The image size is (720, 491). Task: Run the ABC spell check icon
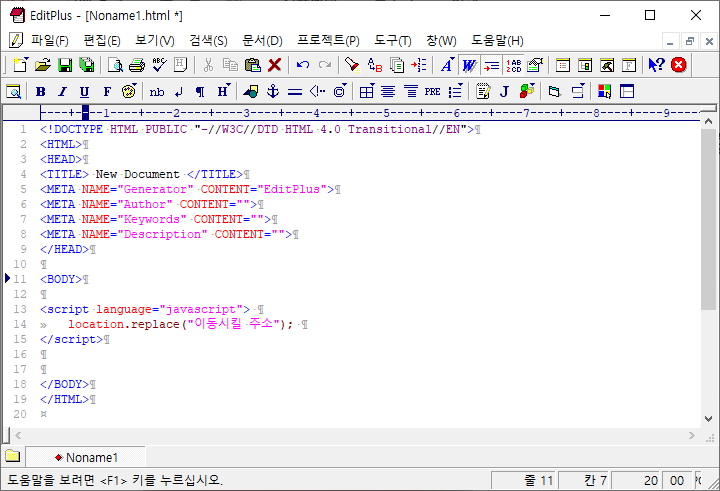(x=159, y=65)
